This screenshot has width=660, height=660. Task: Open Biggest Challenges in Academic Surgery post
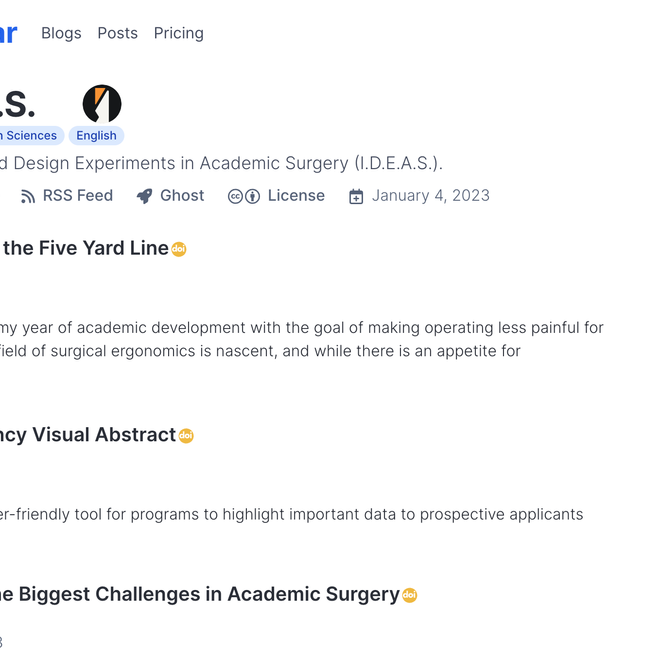click(x=199, y=594)
